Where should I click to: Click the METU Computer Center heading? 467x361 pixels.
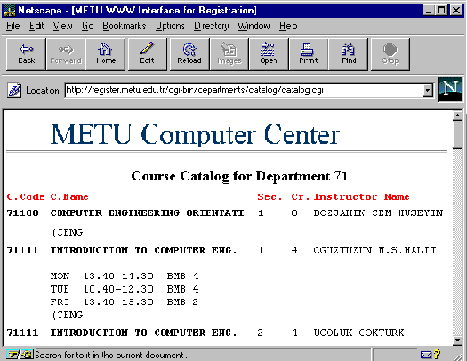195,134
